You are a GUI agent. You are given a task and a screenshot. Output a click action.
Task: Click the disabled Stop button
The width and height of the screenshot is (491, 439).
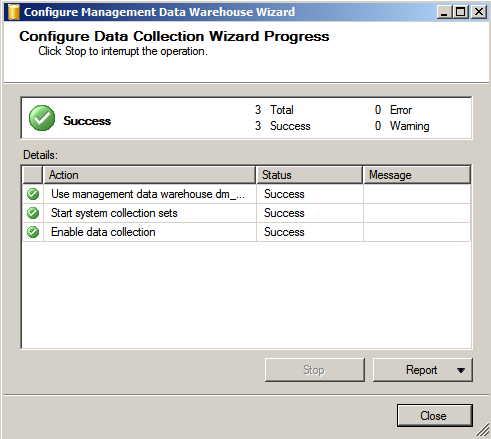(x=315, y=370)
